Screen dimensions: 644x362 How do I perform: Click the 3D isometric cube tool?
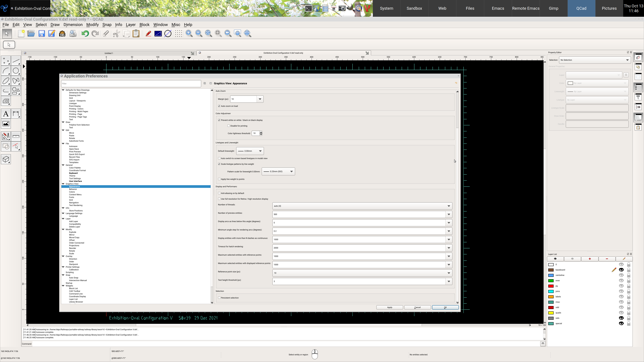pos(6,159)
